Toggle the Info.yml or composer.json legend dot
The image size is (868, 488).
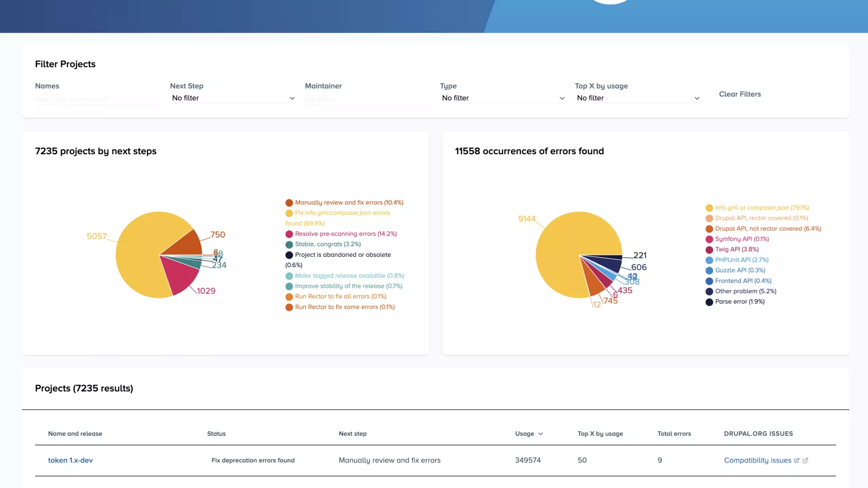click(709, 208)
